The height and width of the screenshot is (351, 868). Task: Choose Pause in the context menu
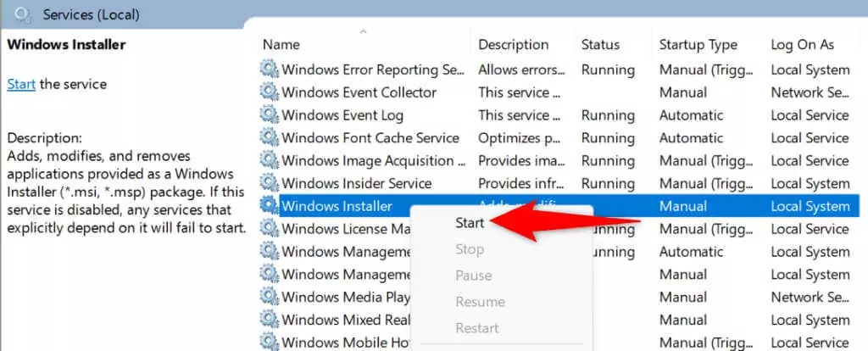pos(473,276)
